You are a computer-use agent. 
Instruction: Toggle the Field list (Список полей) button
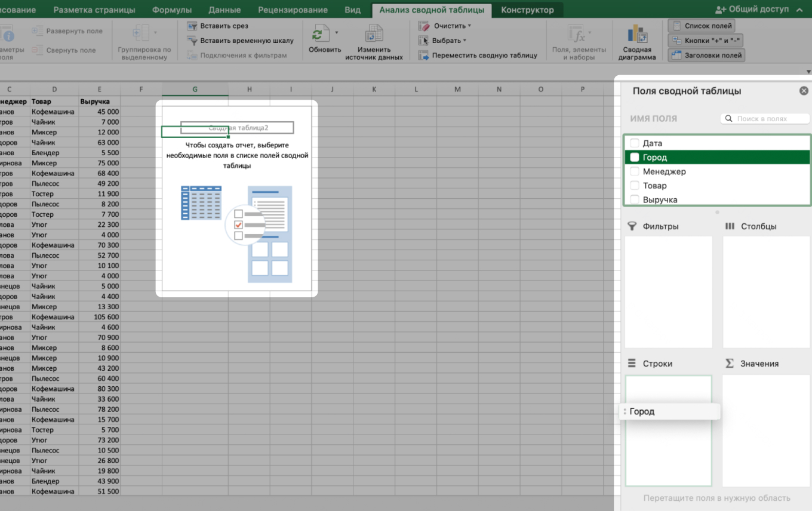[701, 26]
